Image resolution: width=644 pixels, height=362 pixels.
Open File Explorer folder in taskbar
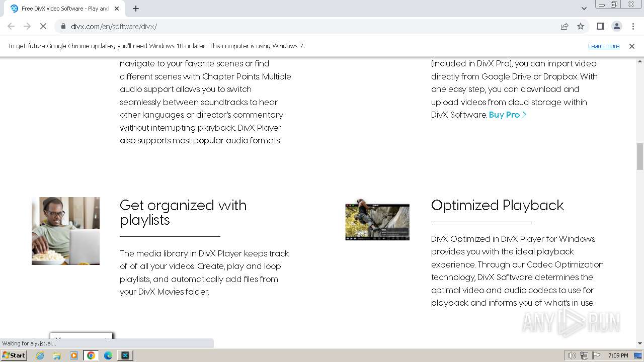(57, 355)
